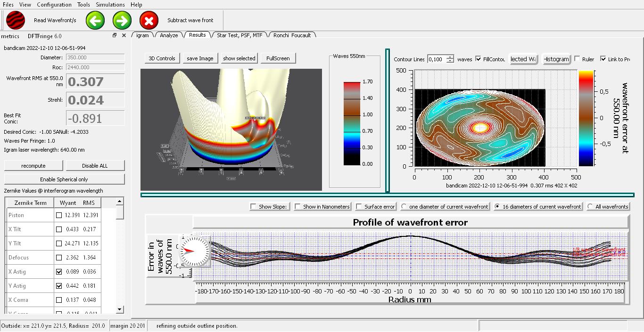Close the metrics panel
Screen dimensions: 644x332
pyautogui.click(x=124, y=35)
